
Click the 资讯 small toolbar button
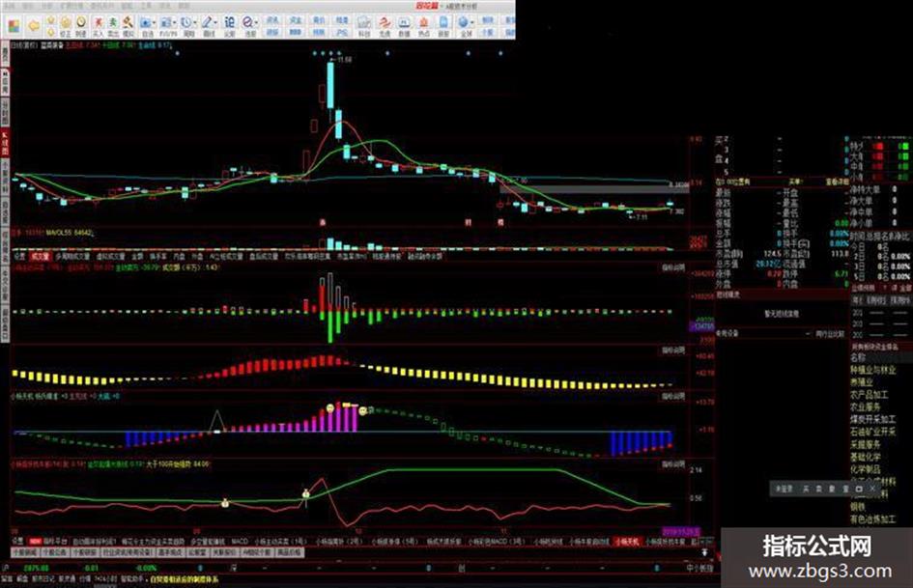click(272, 20)
